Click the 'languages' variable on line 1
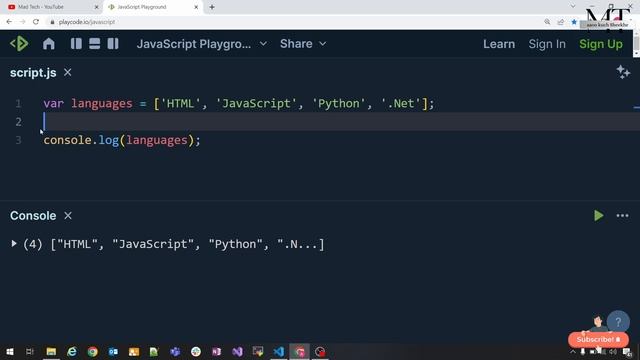Screen dimensions: 640x360 tap(102, 103)
